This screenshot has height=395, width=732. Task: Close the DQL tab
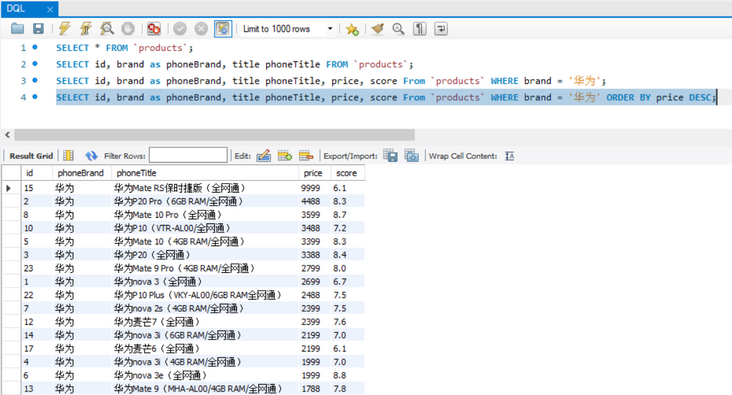(x=50, y=9)
